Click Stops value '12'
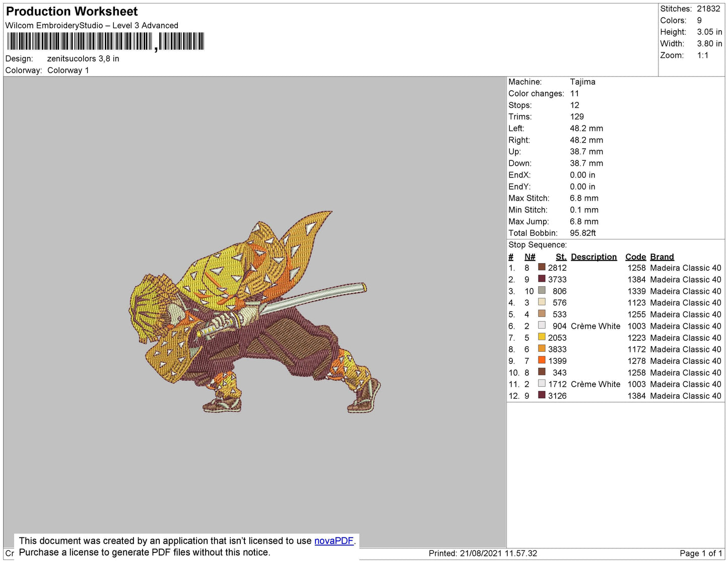Image resolution: width=728 pixels, height=563 pixels. pyautogui.click(x=574, y=105)
